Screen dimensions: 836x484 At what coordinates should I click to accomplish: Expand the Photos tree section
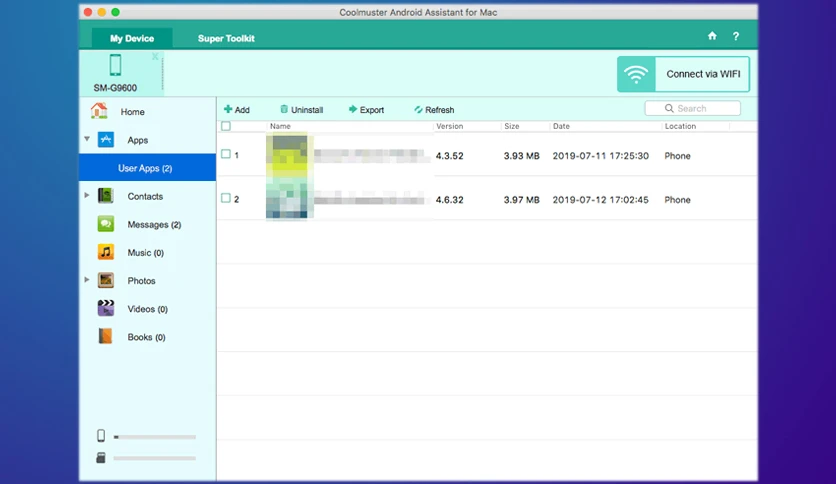tap(87, 279)
